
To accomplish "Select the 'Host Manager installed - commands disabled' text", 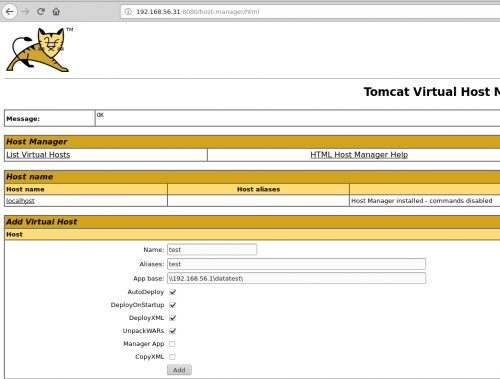I will [422, 201].
